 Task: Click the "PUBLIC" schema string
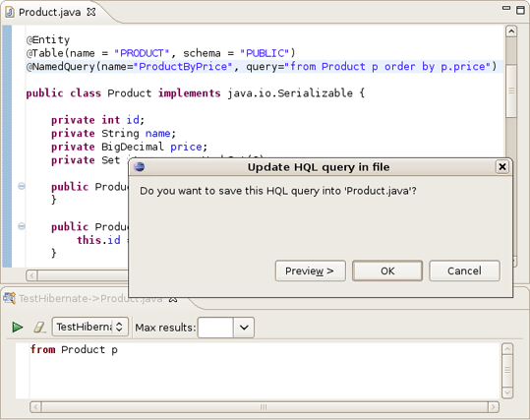[x=265, y=53]
